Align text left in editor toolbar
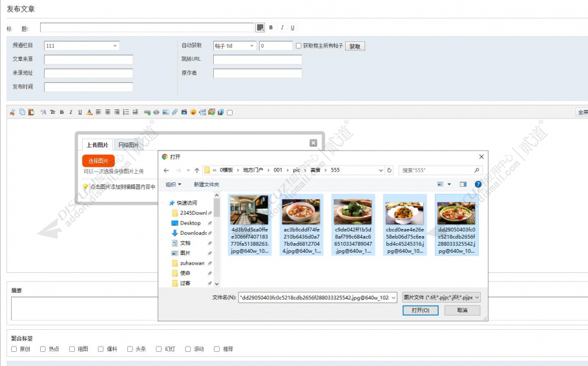Screen dimensions: 588x366 coord(98,112)
